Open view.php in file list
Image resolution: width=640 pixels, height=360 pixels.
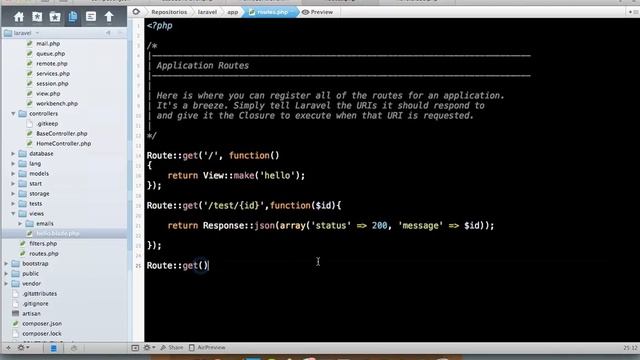48,93
